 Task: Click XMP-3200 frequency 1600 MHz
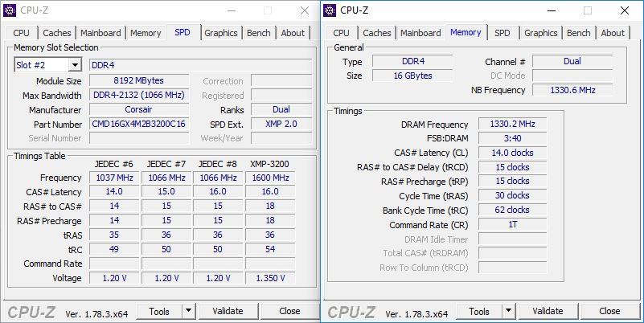coord(270,178)
